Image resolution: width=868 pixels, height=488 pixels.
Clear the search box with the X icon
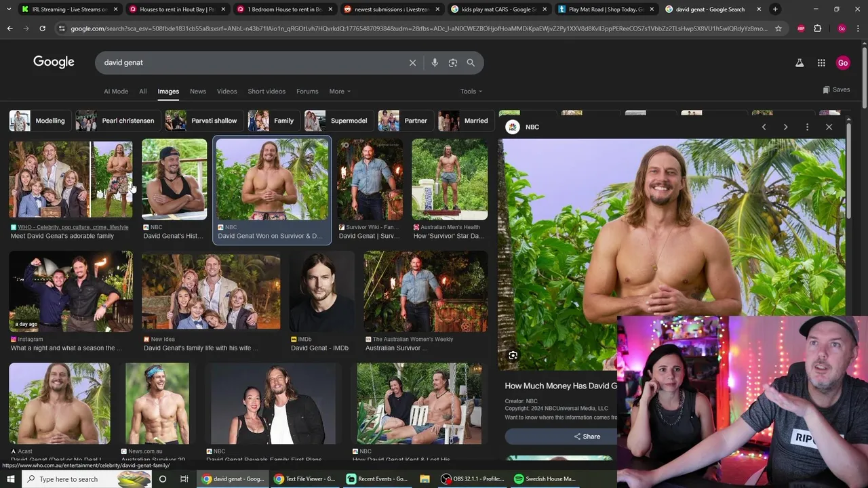click(x=412, y=62)
